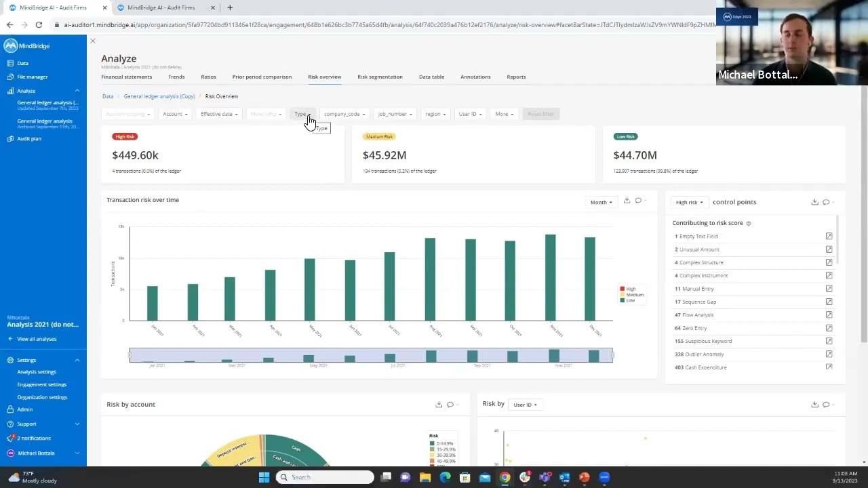Open link icon for Outlier Anomaly
Viewport: 868px width, 488px height.
829,354
